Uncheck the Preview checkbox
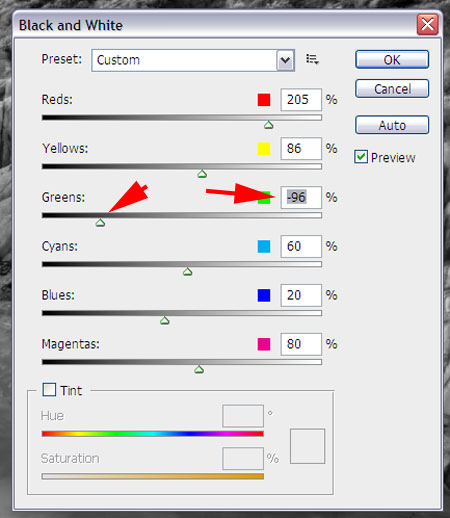Viewport: 450px width, 518px height. click(361, 157)
